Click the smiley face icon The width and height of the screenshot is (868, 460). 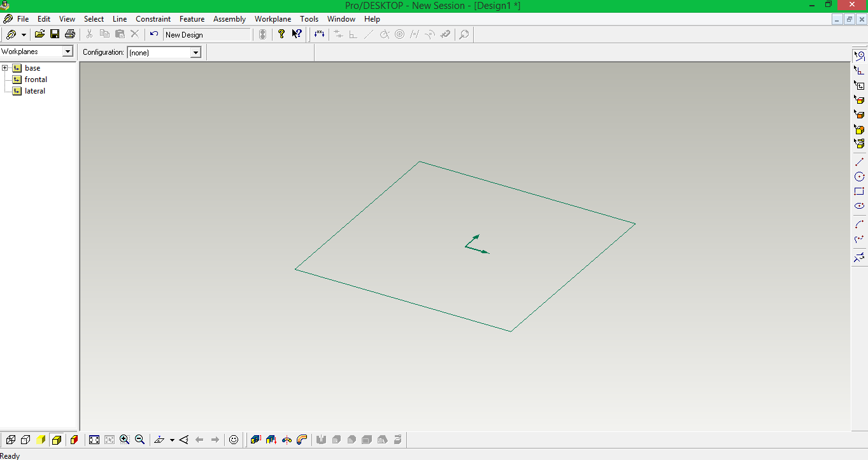click(234, 440)
